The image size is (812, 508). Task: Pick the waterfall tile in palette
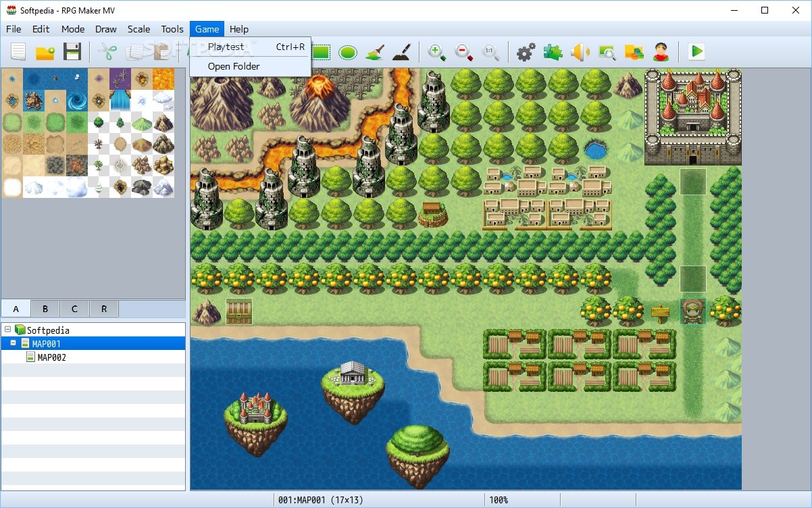[120, 100]
